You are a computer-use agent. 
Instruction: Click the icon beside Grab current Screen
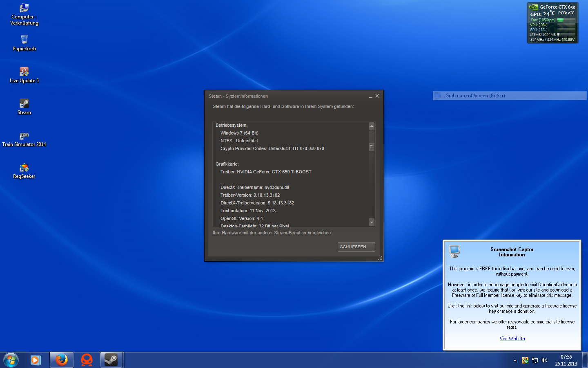click(437, 96)
